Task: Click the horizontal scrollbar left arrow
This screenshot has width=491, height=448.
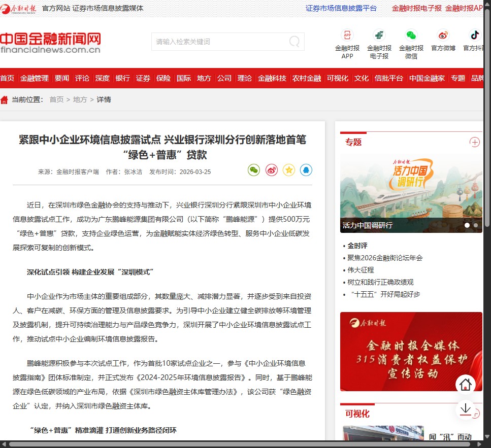Action: [x=3, y=444]
